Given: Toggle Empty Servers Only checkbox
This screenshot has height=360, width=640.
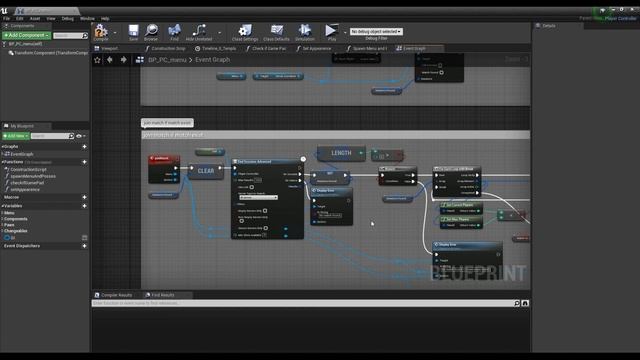Looking at the screenshot, I should click(265, 211).
